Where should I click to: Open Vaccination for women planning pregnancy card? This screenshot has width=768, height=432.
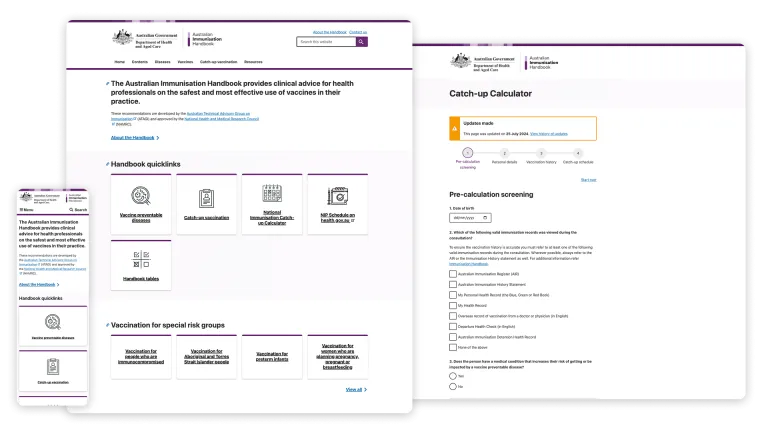[x=337, y=357]
